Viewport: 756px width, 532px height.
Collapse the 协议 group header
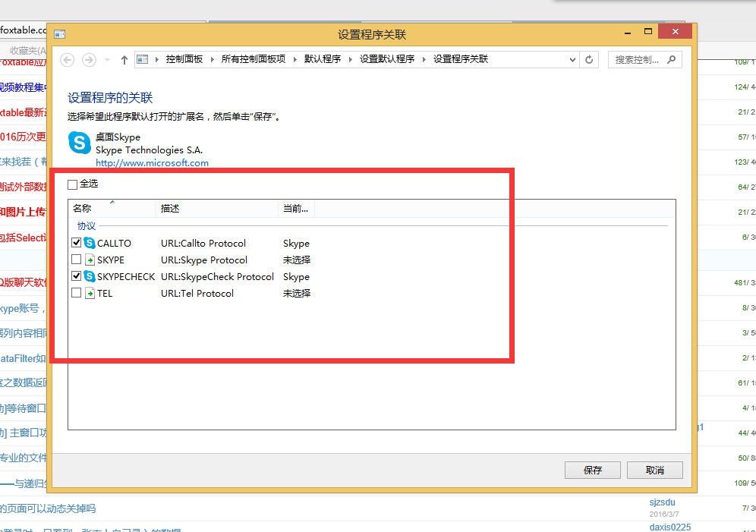click(x=87, y=226)
